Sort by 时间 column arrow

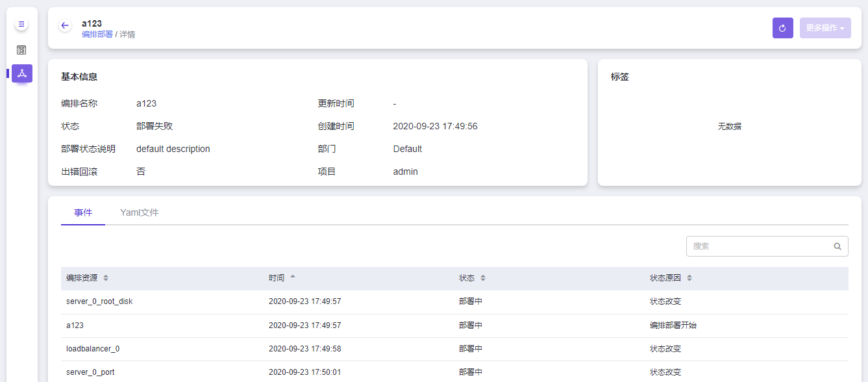[x=293, y=277]
